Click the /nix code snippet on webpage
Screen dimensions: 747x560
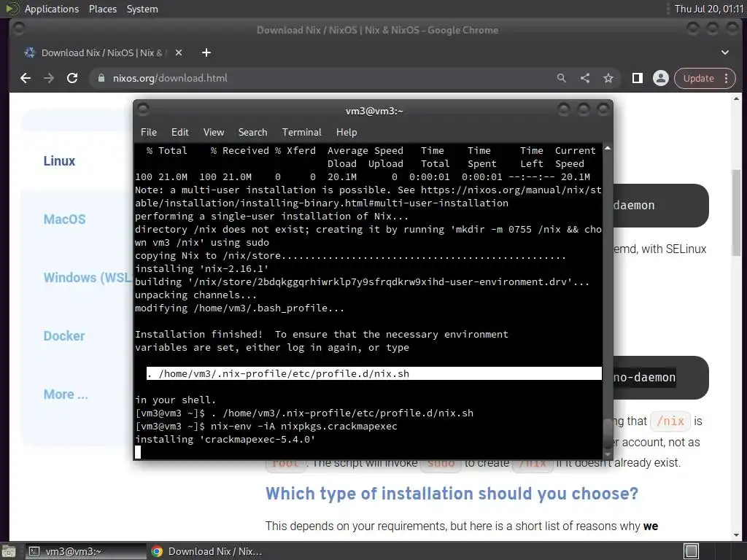click(x=670, y=421)
